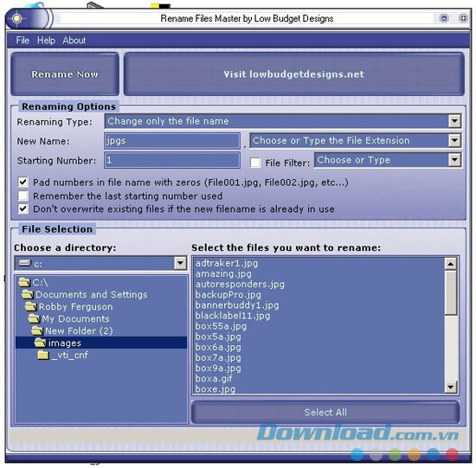Select file amazing.jpg

pyautogui.click(x=223, y=273)
